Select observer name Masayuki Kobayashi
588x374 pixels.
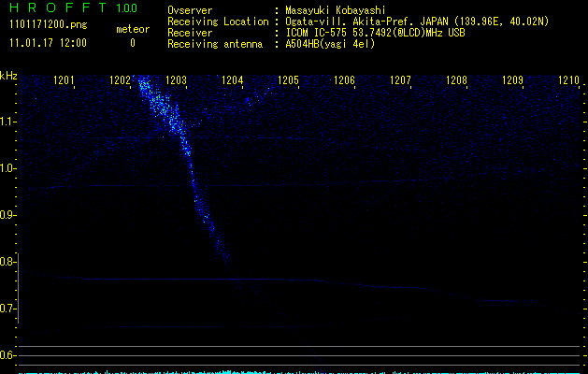click(336, 10)
